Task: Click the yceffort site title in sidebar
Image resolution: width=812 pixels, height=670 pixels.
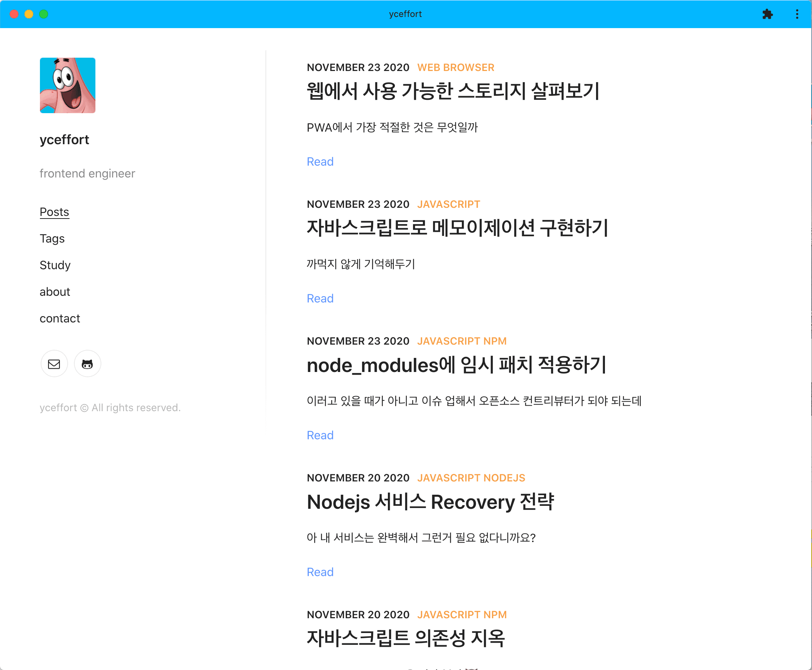Action: (x=64, y=140)
